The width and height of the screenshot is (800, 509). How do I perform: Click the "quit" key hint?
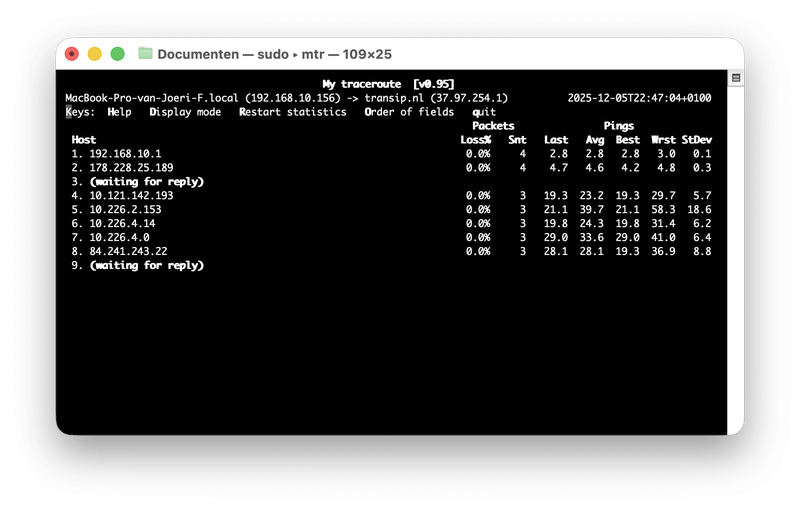(484, 112)
